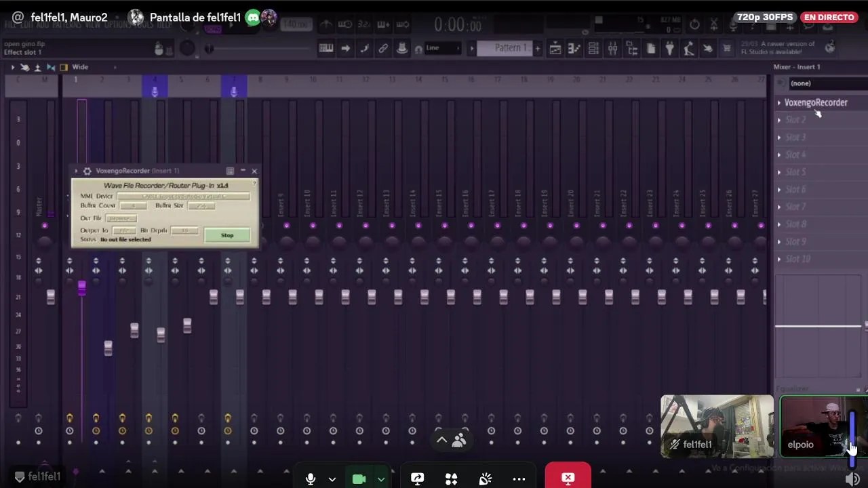Open the FL Studio online news globe

point(830,47)
